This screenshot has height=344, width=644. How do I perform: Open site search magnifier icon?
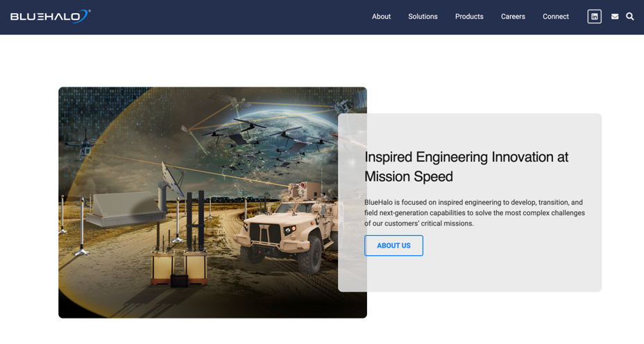point(630,17)
